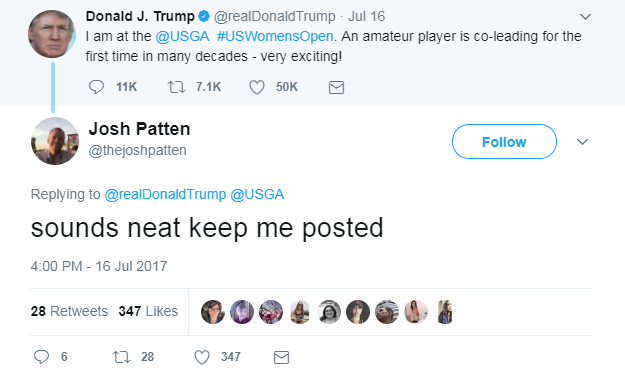Open the @USGA mention in Trump's tweet

click(x=182, y=36)
